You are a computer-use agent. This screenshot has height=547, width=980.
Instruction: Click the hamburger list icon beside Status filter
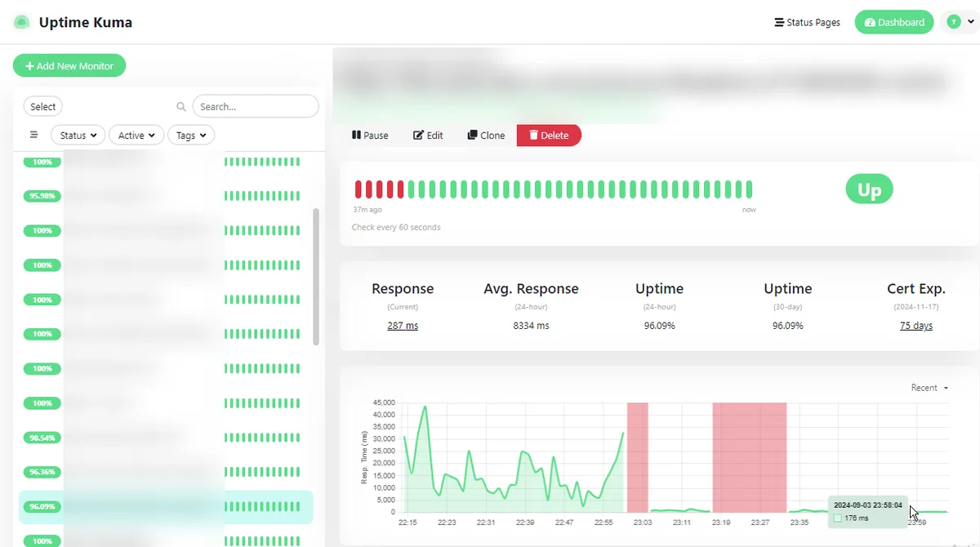tap(34, 136)
